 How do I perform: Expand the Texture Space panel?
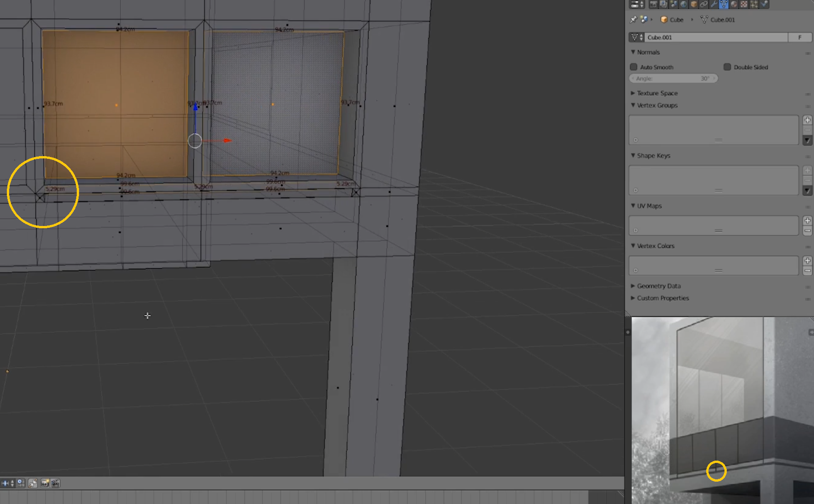[656, 93]
